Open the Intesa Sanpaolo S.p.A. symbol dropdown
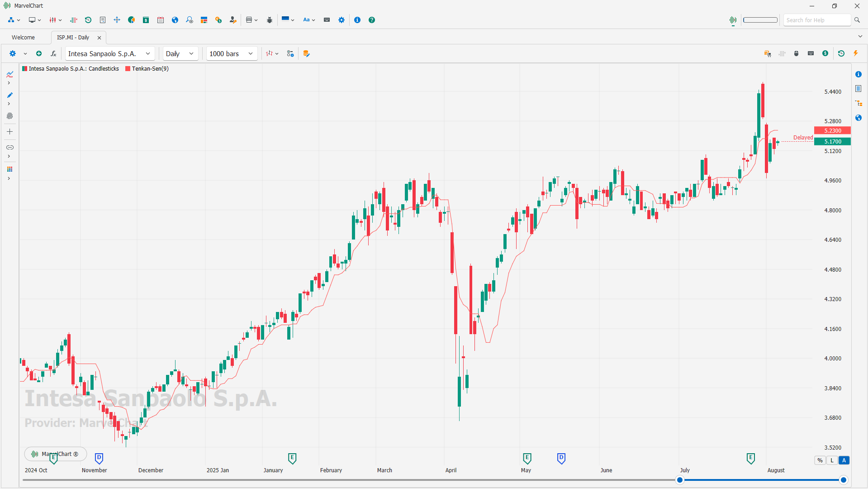This screenshot has width=868, height=489. point(110,53)
